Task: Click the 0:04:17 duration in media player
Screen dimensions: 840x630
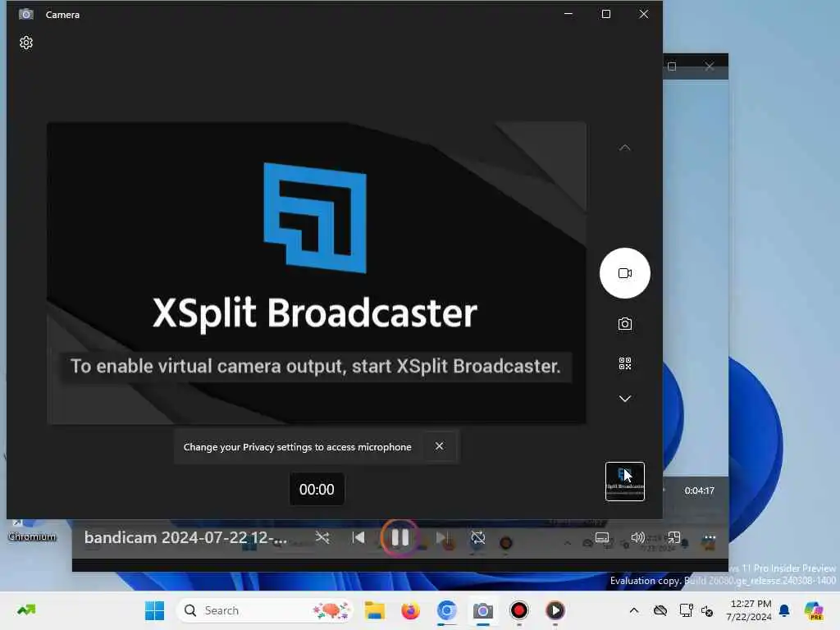Action: point(699,491)
